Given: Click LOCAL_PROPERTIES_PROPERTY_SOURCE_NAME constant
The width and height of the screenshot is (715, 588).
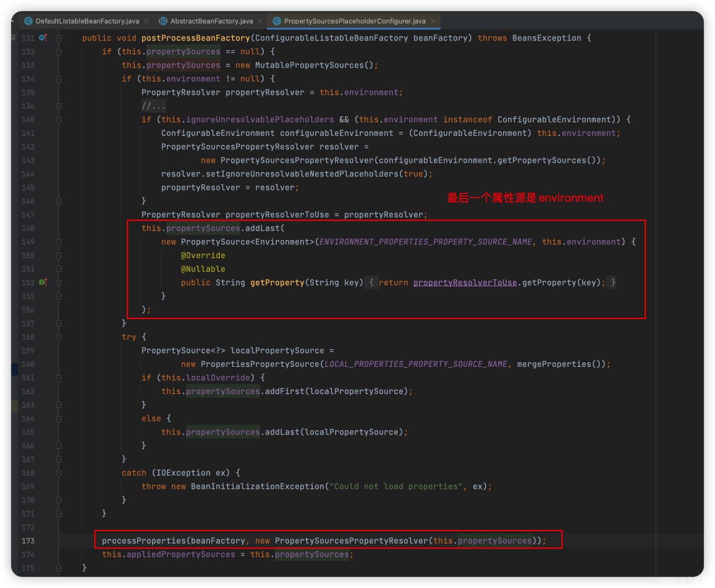Looking at the screenshot, I should [416, 364].
